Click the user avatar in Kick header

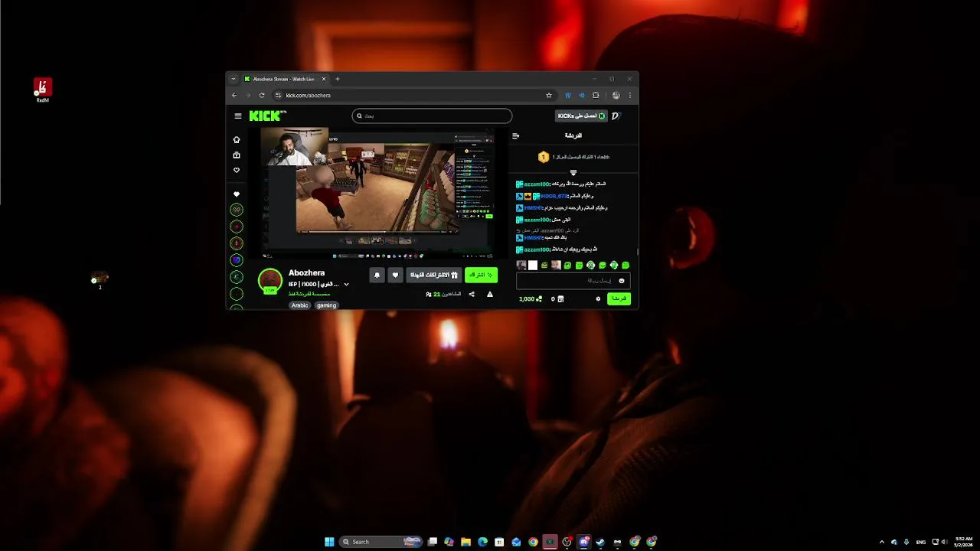616,116
